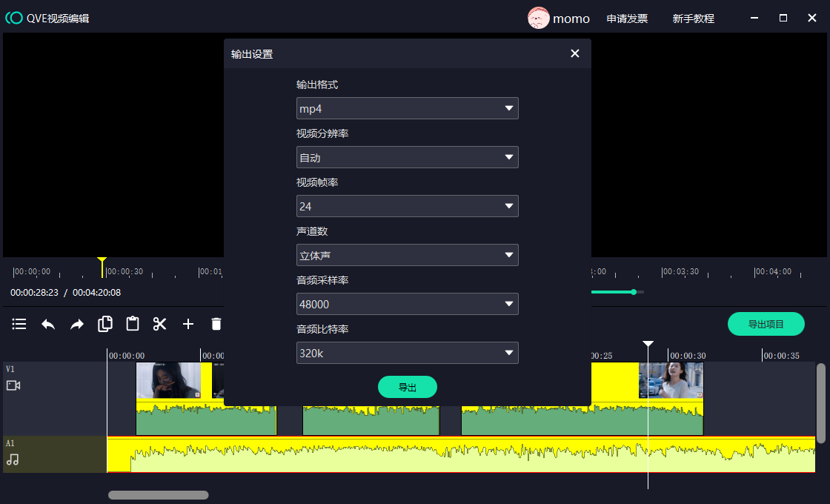Open the output format mp4 dropdown
This screenshot has height=504, width=830.
coord(407,109)
